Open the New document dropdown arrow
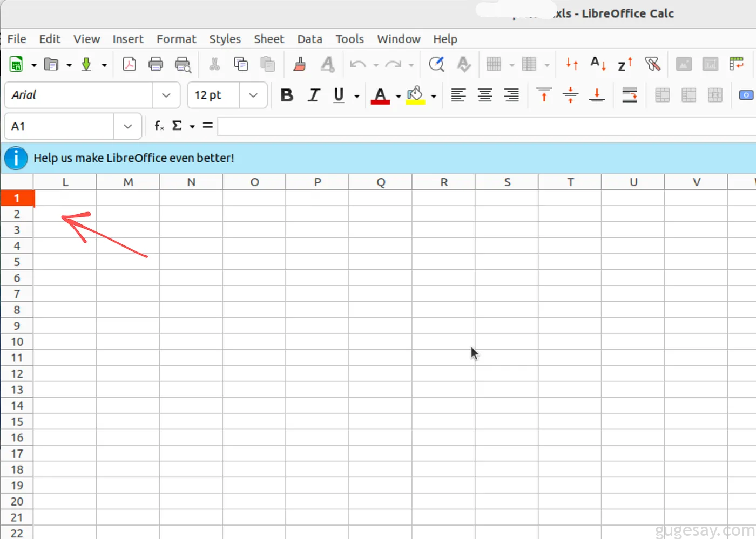Screen dimensions: 756x539 coord(33,65)
